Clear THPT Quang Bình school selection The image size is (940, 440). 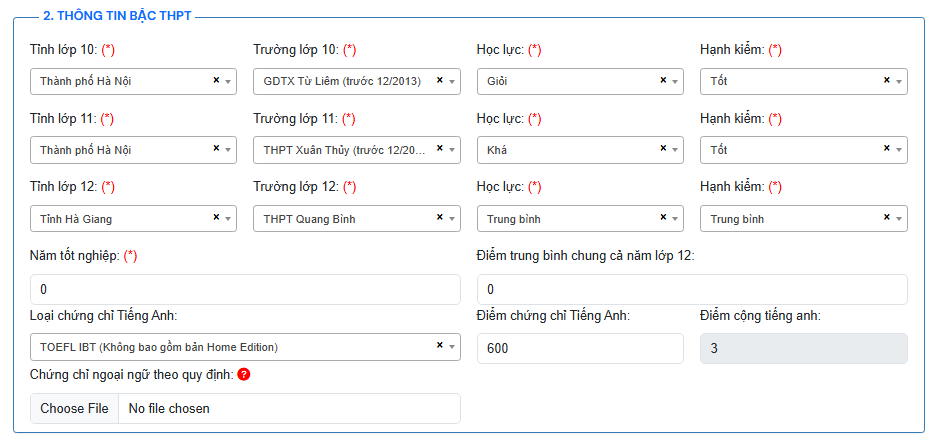(439, 218)
